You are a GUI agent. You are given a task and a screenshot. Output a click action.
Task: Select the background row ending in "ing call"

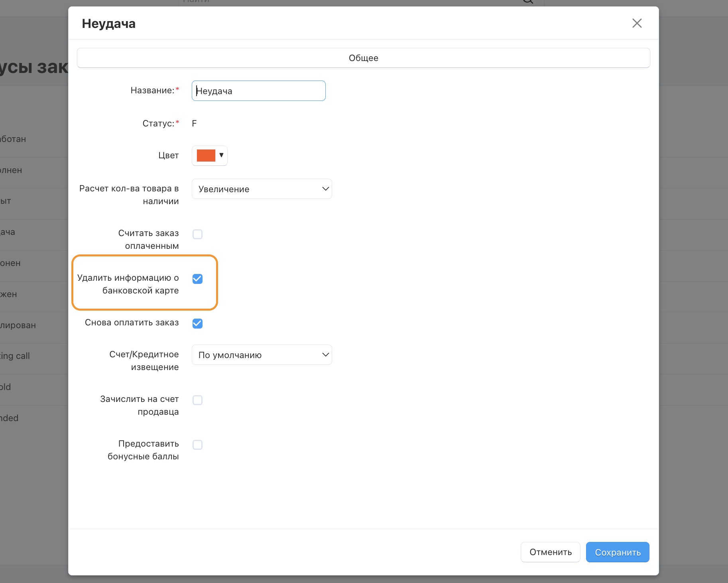(16, 356)
